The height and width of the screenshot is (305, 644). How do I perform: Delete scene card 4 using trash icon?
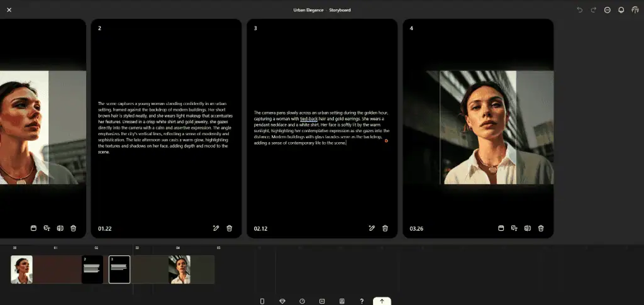[541, 228]
